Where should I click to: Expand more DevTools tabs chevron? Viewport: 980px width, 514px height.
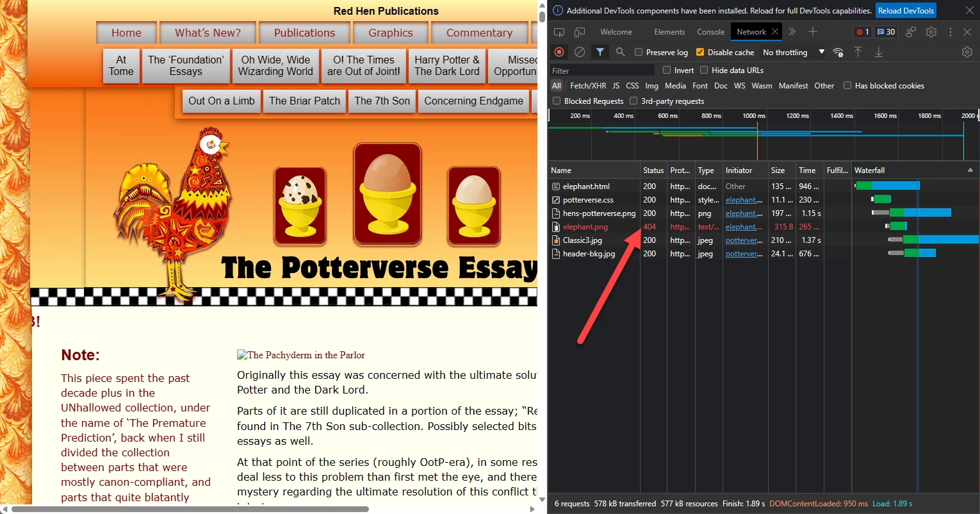tap(792, 31)
